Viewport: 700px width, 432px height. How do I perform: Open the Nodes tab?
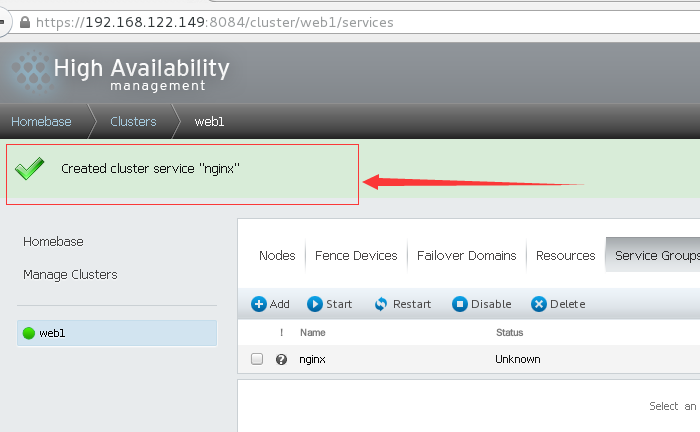(x=277, y=255)
